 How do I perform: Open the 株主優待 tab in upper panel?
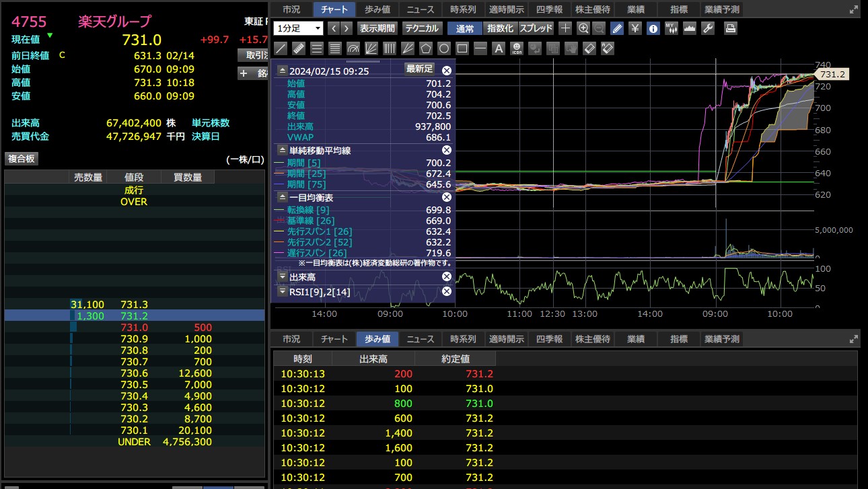coord(593,9)
